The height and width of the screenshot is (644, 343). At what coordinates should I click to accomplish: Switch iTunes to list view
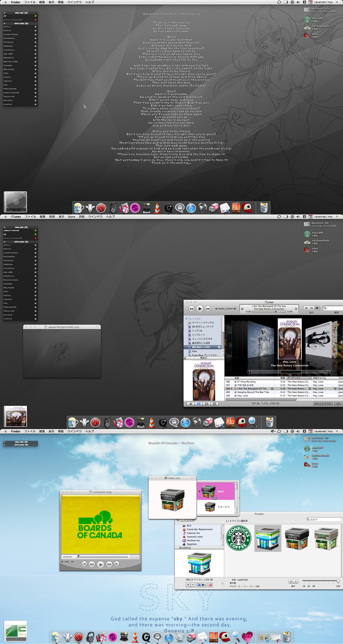pyautogui.click(x=306, y=308)
